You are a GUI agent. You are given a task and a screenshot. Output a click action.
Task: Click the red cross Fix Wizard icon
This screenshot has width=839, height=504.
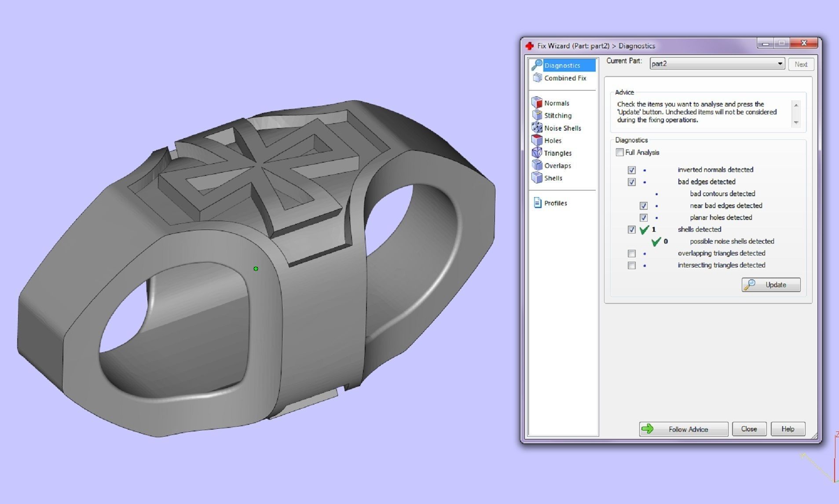pyautogui.click(x=530, y=46)
